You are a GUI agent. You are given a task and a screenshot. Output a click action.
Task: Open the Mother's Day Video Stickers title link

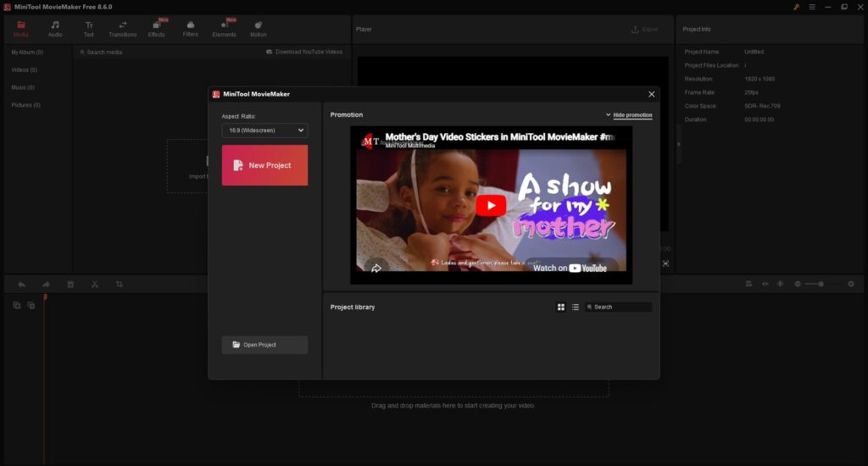pyautogui.click(x=499, y=136)
